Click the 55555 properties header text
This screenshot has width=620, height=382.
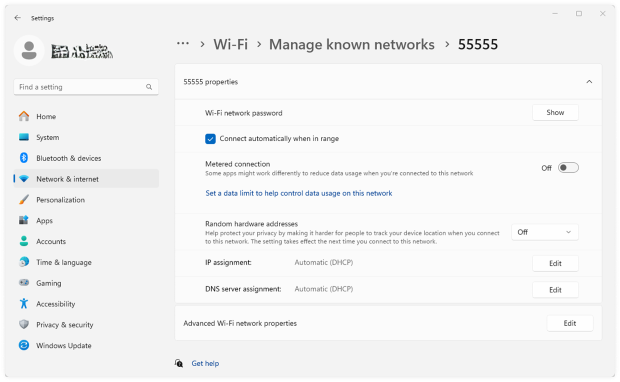click(210, 82)
